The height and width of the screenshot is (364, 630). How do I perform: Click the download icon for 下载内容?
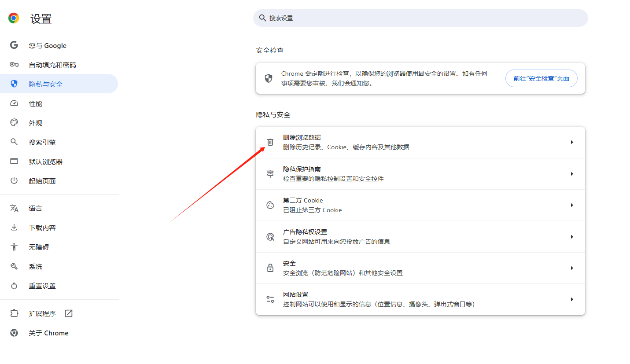14,228
